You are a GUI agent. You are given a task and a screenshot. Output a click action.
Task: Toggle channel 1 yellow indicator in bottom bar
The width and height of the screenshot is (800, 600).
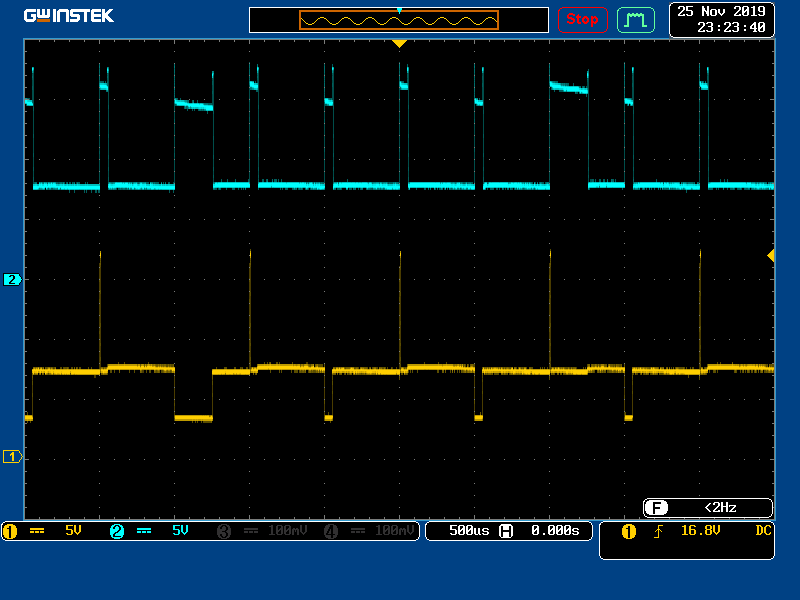pos(10,531)
